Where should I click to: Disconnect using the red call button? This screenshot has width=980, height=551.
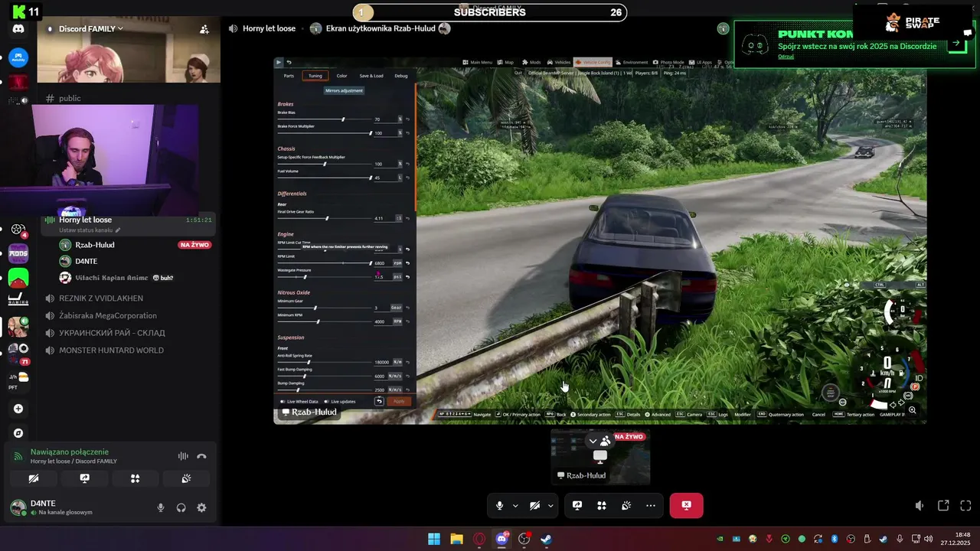tap(686, 505)
